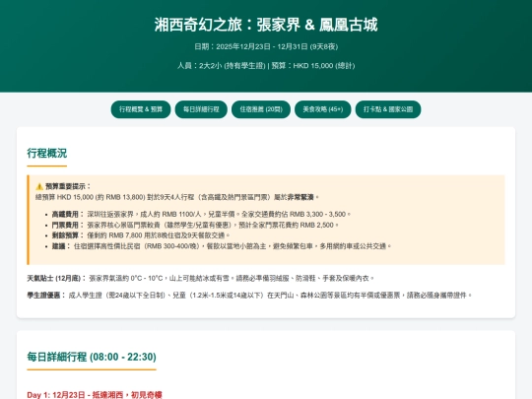This screenshot has height=399, width=532.
Task: Select the date line 2025年12月23日 - 12月31日
Action: coord(266,46)
